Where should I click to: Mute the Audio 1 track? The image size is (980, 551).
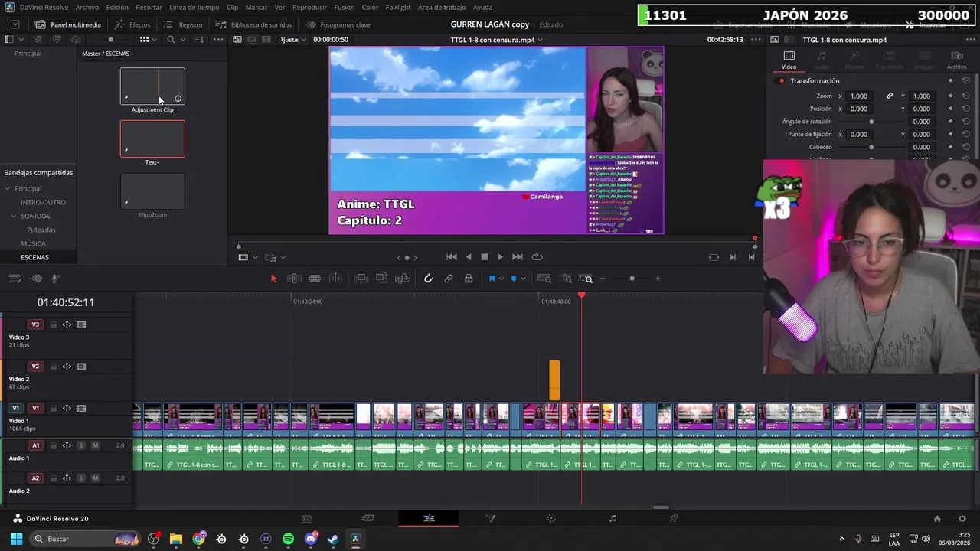tap(95, 445)
